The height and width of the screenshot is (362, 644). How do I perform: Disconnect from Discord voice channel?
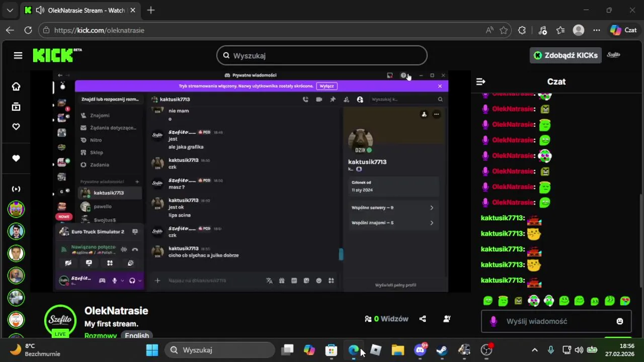pyautogui.click(x=135, y=249)
